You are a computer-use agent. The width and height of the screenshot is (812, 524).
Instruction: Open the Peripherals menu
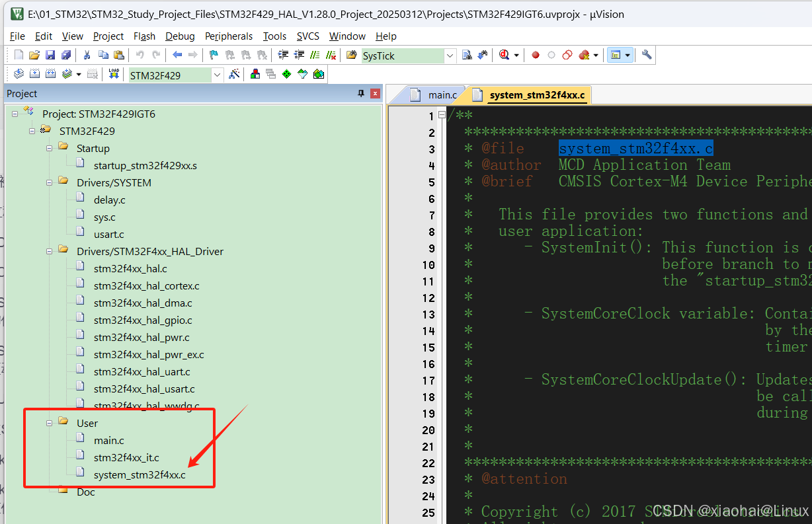[x=229, y=36]
